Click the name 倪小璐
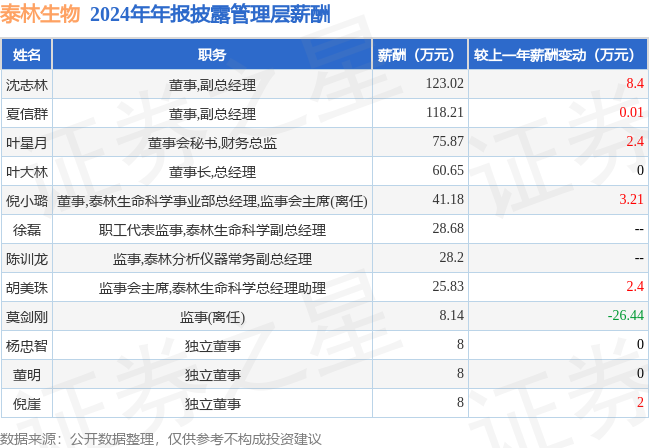 pyautogui.click(x=27, y=201)
